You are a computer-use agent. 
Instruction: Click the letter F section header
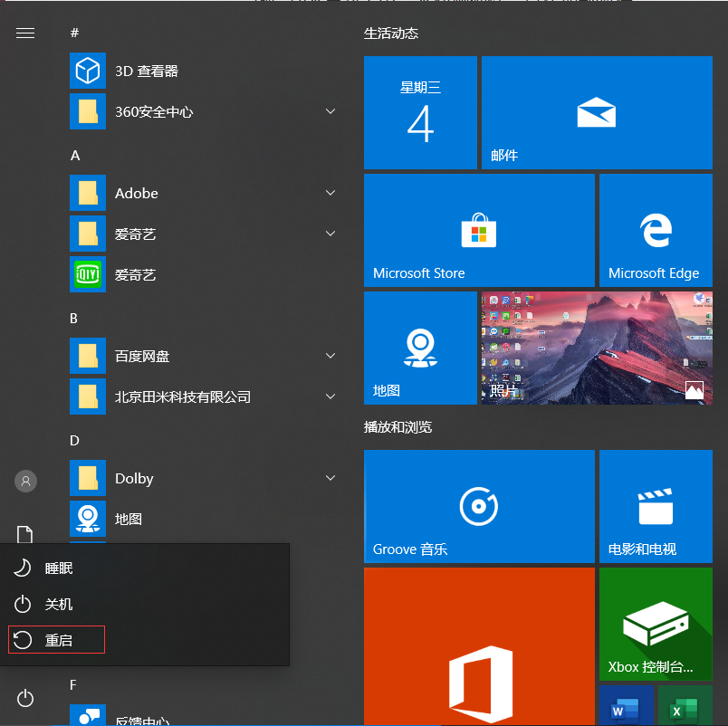[73, 684]
